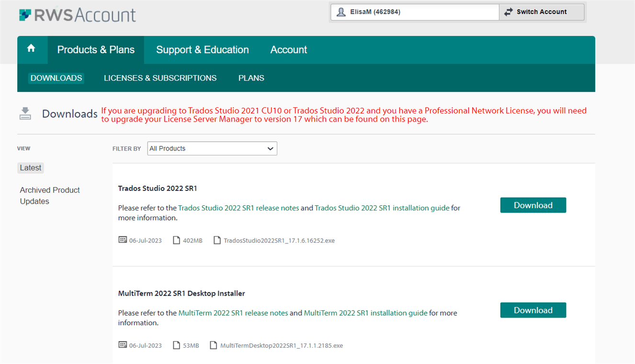Screen dimensions: 635x364
Task: Click the FILTER BY label
Action: 127,149
